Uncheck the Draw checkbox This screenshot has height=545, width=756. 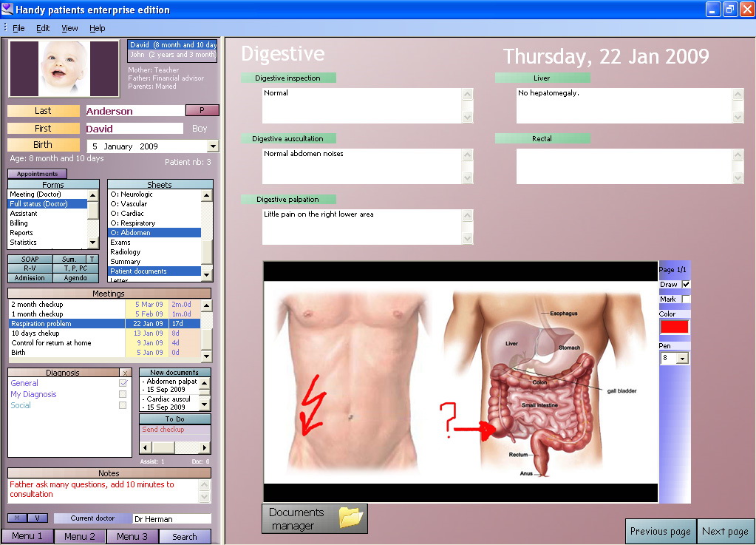click(685, 284)
